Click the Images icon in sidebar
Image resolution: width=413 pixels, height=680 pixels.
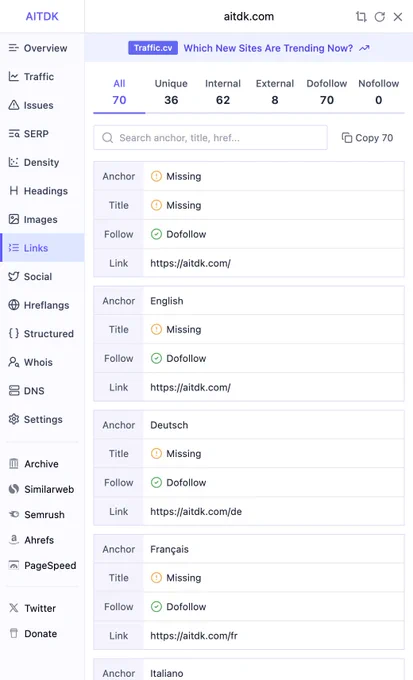pyautogui.click(x=14, y=219)
